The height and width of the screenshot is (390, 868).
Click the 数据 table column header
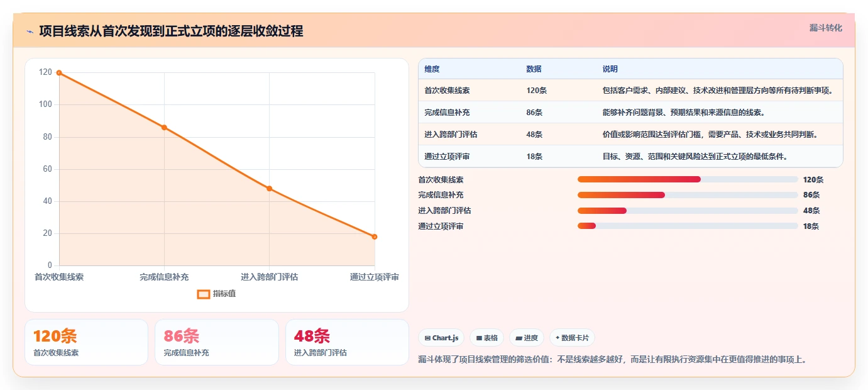(x=534, y=69)
